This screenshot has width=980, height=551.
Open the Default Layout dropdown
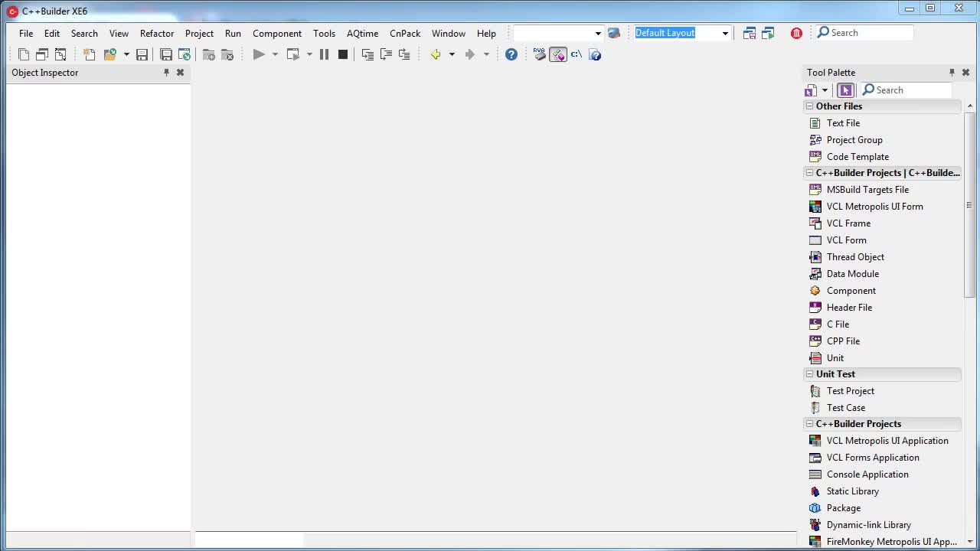pyautogui.click(x=725, y=33)
